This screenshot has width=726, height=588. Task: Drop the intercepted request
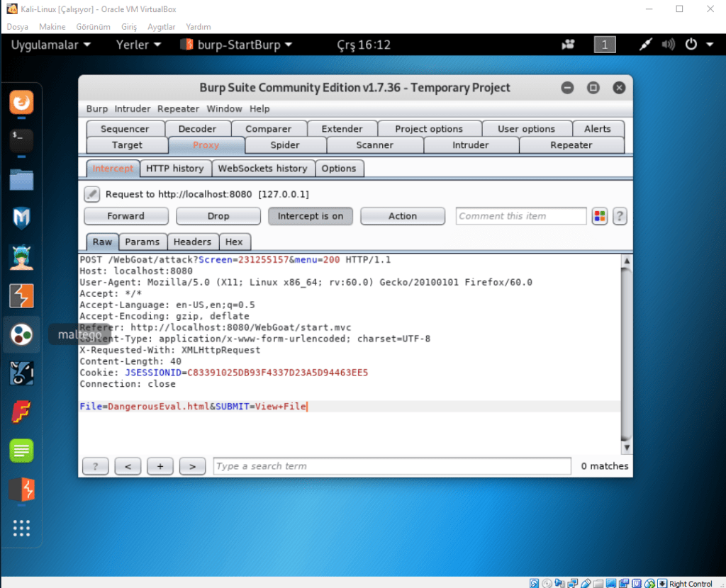point(218,216)
